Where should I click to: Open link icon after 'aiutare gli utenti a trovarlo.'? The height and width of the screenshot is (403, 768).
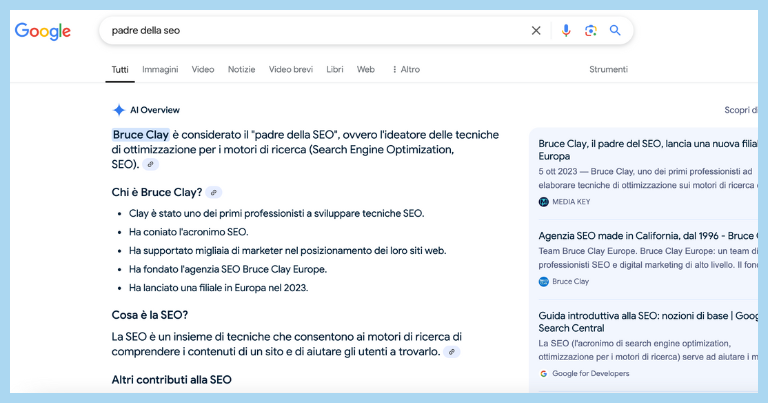tap(452, 352)
